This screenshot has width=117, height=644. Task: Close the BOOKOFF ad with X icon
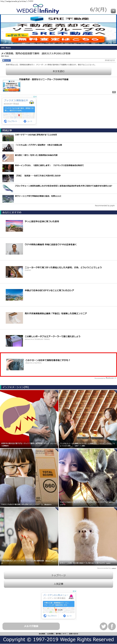click(36, 97)
